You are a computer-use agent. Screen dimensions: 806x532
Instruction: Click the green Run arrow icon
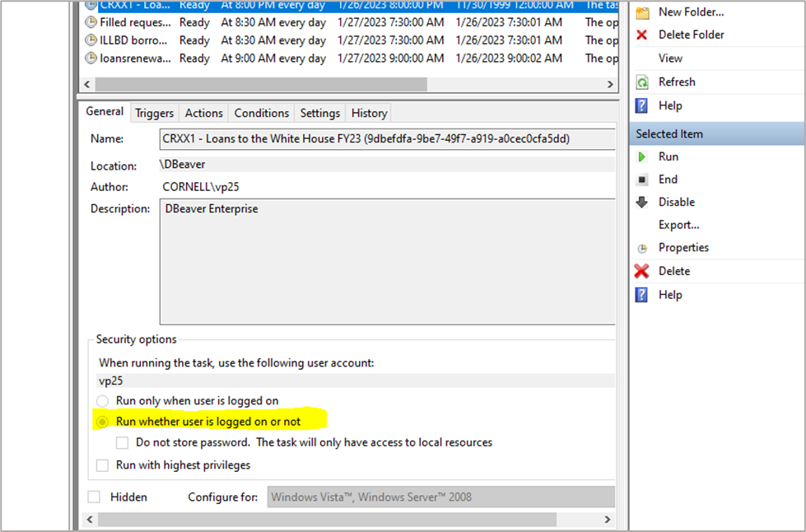tap(641, 156)
